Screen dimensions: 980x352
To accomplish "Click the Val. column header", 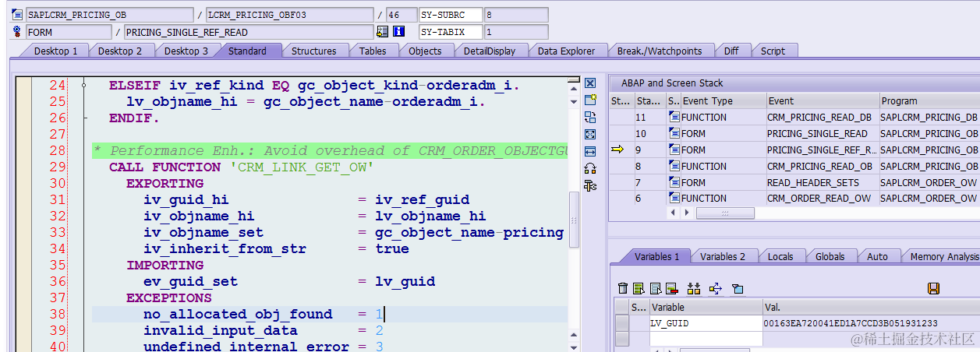I will (x=871, y=307).
